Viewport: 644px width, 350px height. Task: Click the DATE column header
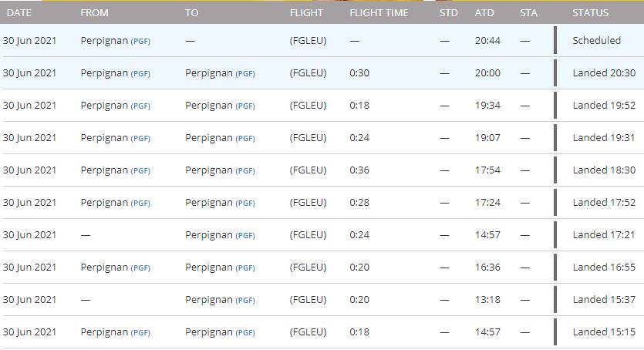click(x=19, y=13)
